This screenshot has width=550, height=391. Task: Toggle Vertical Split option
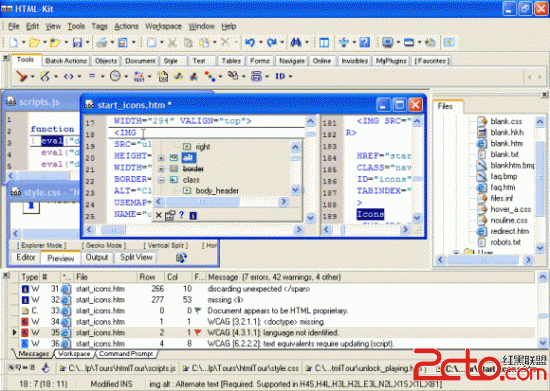[x=166, y=245]
